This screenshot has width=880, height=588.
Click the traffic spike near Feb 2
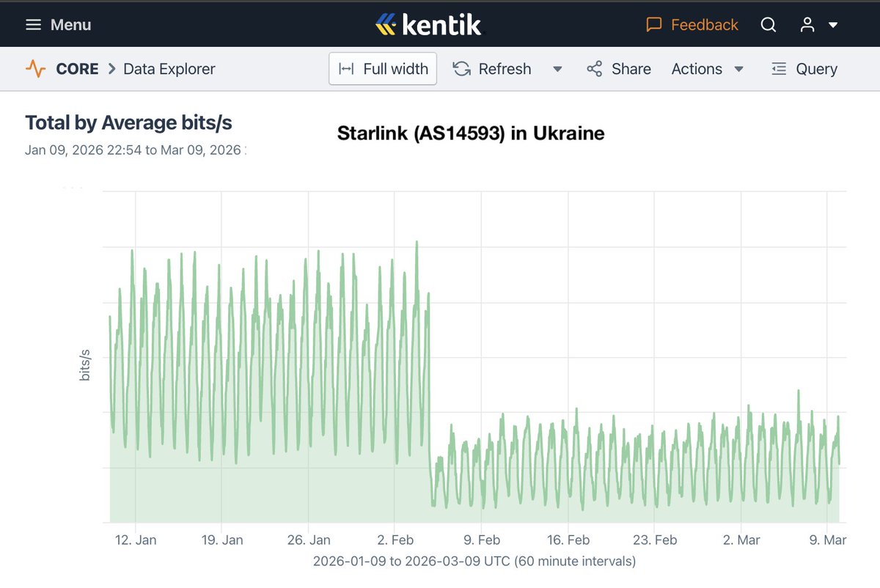(x=417, y=242)
